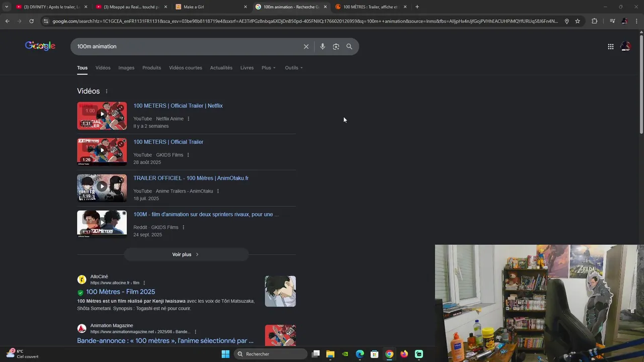
Task: Select the Livres search filter
Action: pyautogui.click(x=247, y=68)
